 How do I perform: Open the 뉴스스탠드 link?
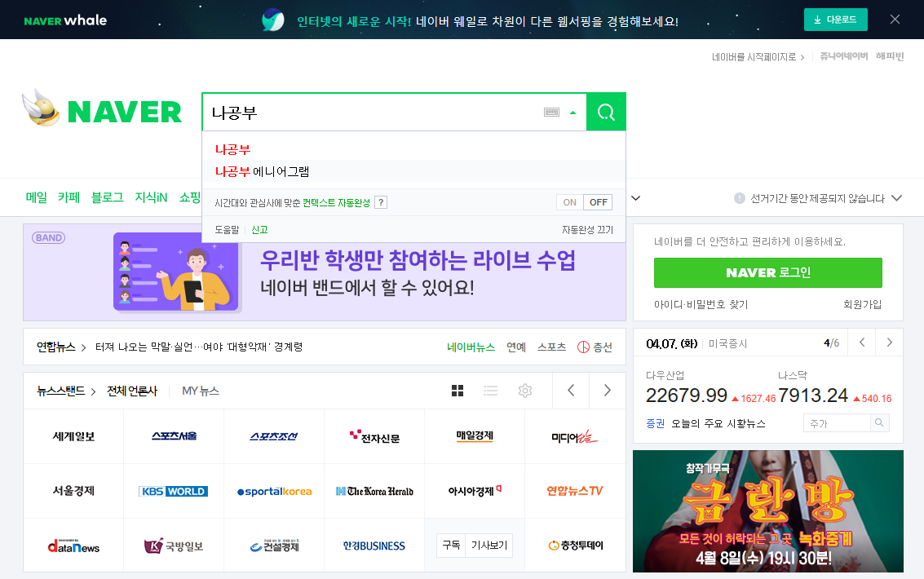click(x=66, y=391)
